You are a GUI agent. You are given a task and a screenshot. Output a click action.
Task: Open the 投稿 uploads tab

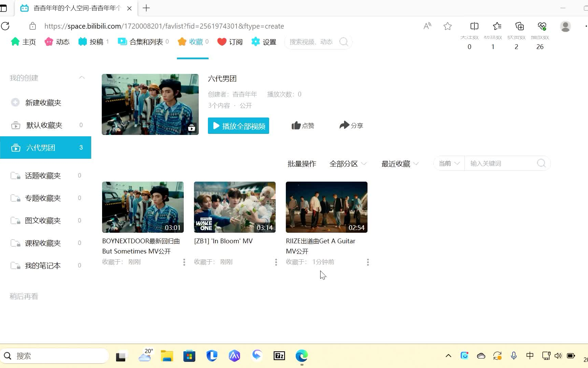tap(93, 42)
